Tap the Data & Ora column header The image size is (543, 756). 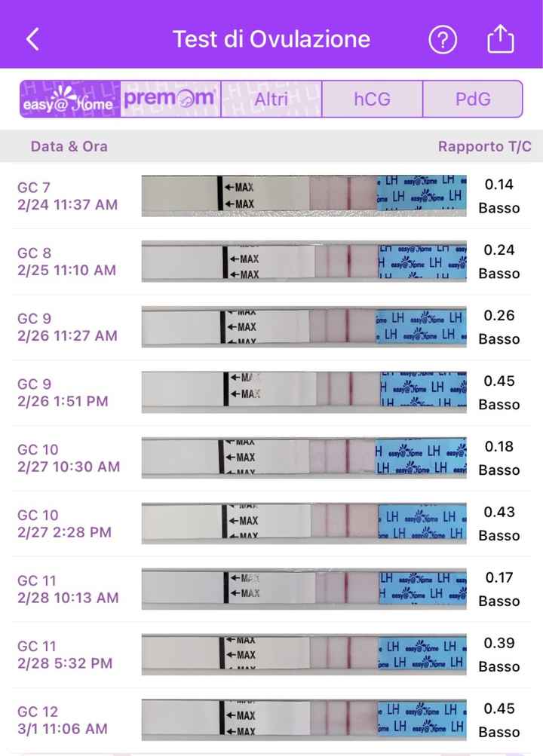pyautogui.click(x=69, y=146)
